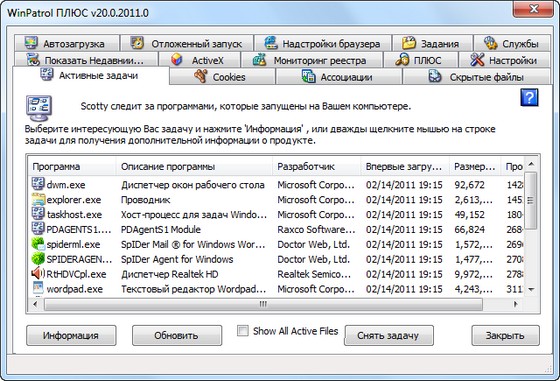Image resolution: width=560 pixels, height=381 pixels.
Task: Click the taskhost.exe process icon
Action: point(38,214)
